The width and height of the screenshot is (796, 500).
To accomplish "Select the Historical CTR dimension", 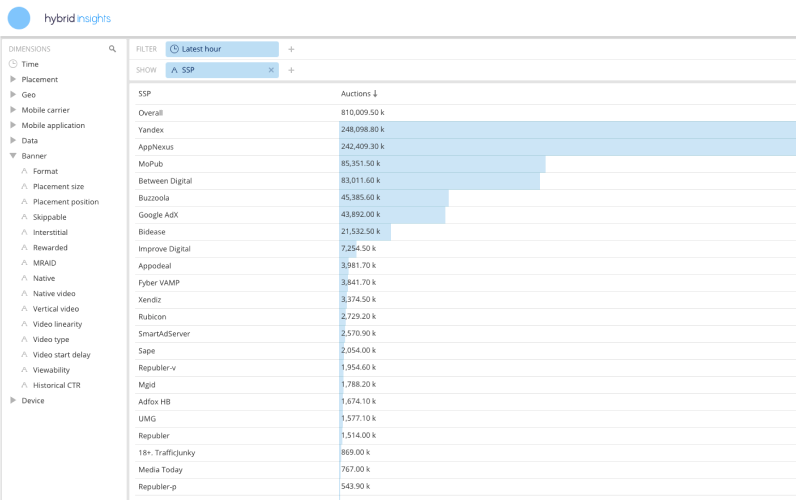I will pos(57,385).
